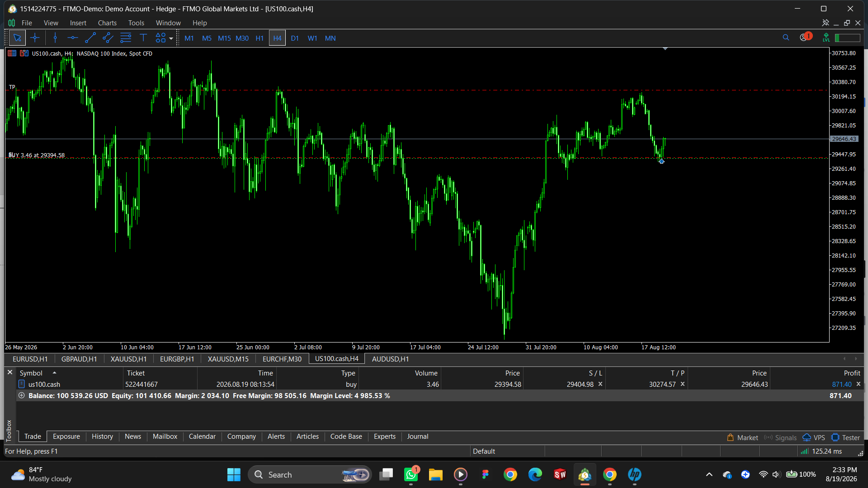Image resolution: width=868 pixels, height=488 pixels.
Task: Switch chart to M5 timeframe
Action: [207, 38]
